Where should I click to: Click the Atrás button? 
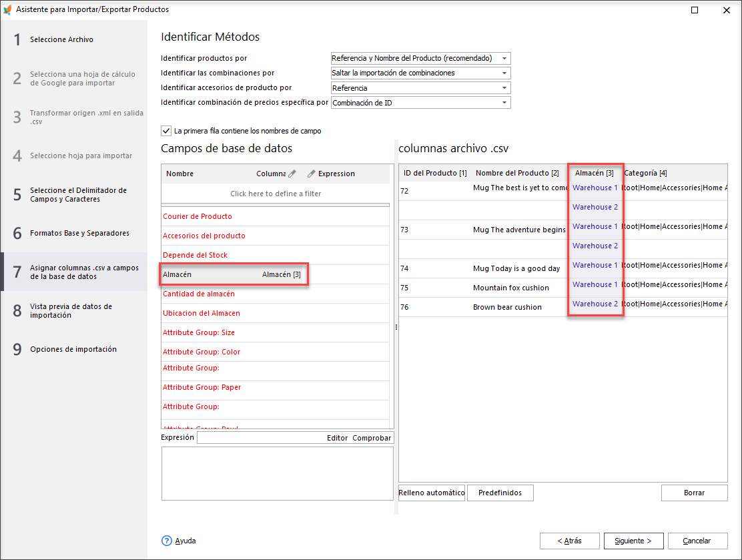tap(569, 541)
